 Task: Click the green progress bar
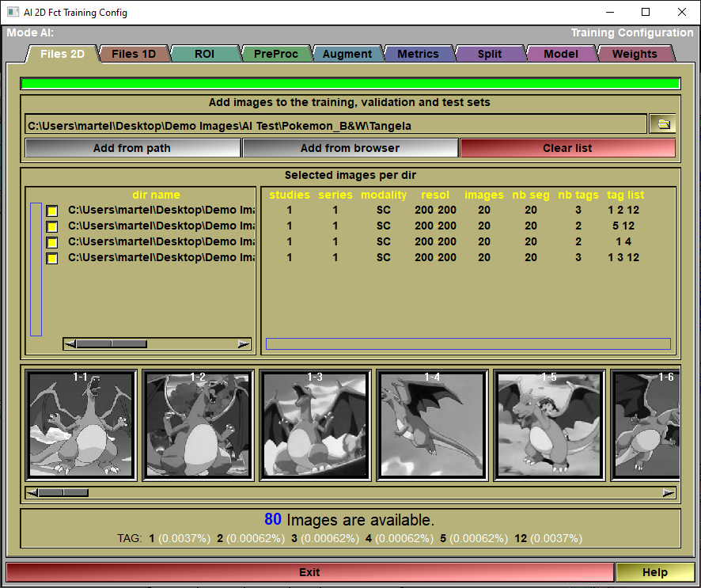[350, 84]
